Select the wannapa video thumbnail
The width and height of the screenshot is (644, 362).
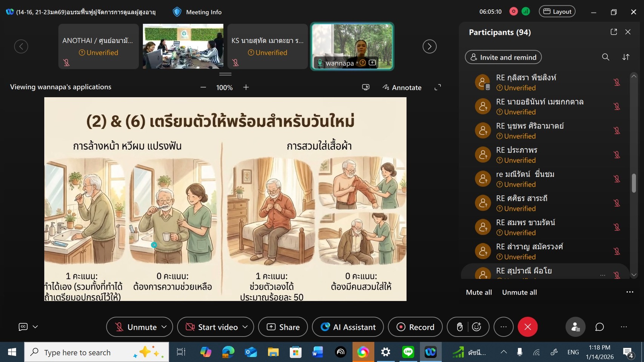pyautogui.click(x=352, y=46)
